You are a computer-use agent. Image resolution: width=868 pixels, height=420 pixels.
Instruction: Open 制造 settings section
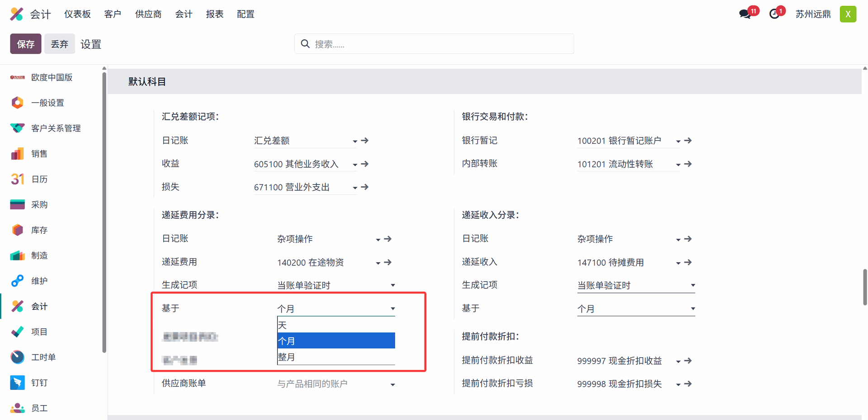click(39, 255)
